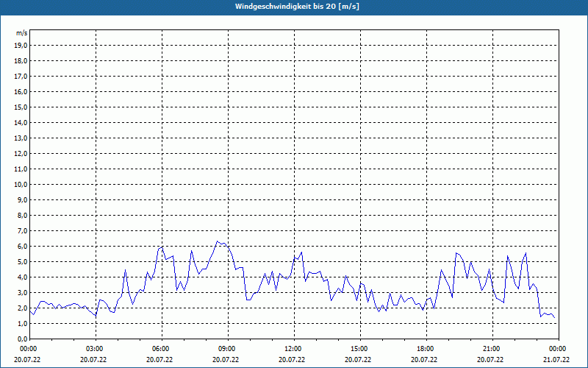Click the 17,0 y-axis label
This screenshot has height=368, width=588.
coord(21,77)
